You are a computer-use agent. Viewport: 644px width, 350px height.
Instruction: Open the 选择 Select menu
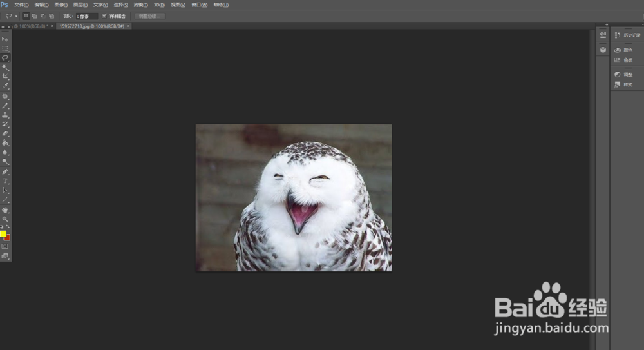tap(121, 5)
